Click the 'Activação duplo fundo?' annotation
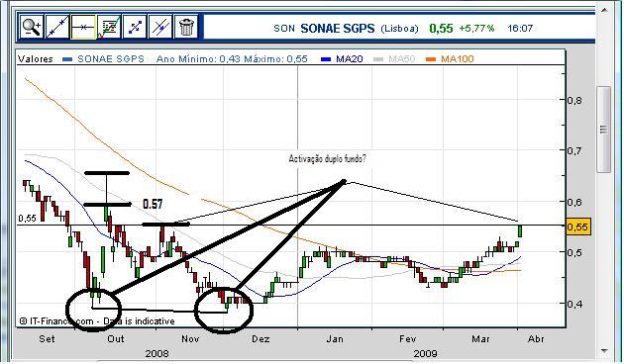The height and width of the screenshot is (364, 624). [x=327, y=159]
